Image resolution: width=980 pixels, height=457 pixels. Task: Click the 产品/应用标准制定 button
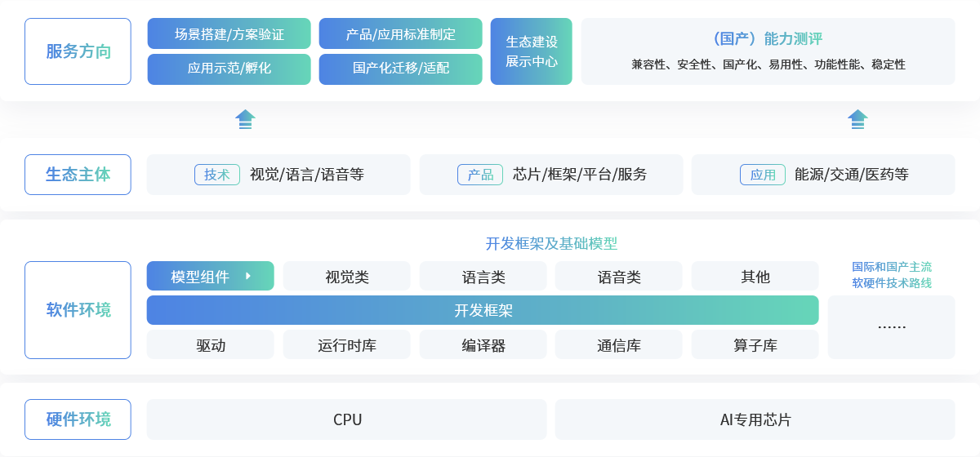pyautogui.click(x=401, y=34)
